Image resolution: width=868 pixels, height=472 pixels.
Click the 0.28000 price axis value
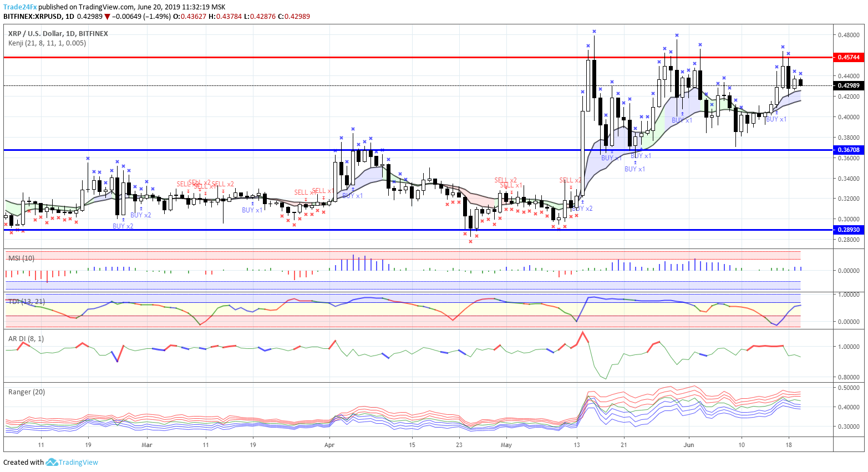[849, 240]
